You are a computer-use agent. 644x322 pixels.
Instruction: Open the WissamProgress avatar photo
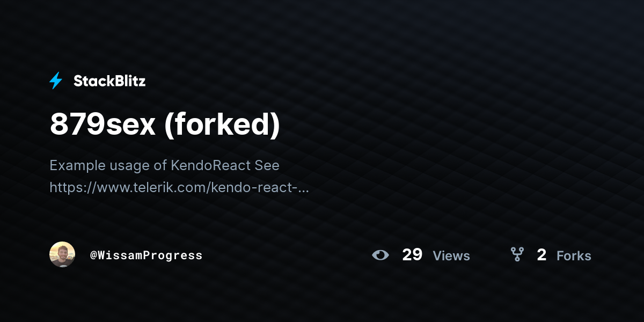[62, 254]
